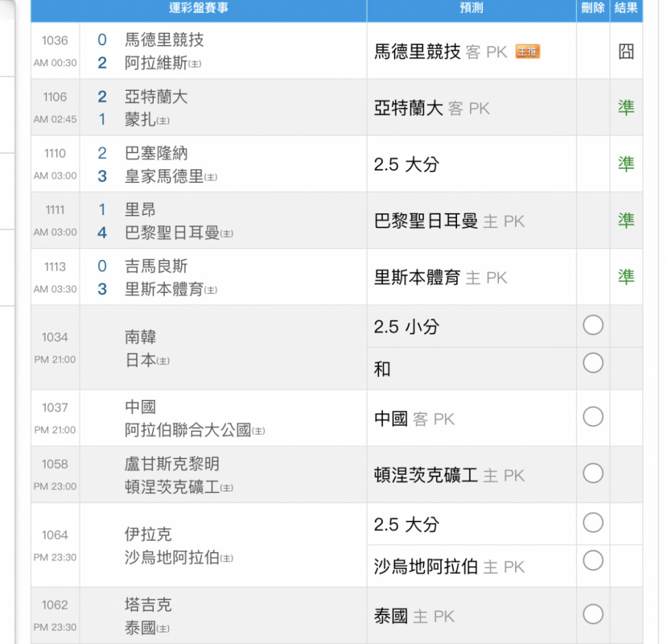The height and width of the screenshot is (644, 667).
Task: Click match number 1034
Action: pyautogui.click(x=55, y=337)
